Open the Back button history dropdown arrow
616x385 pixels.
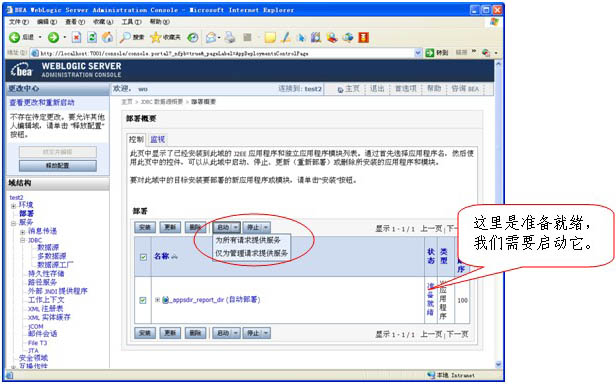[40, 37]
